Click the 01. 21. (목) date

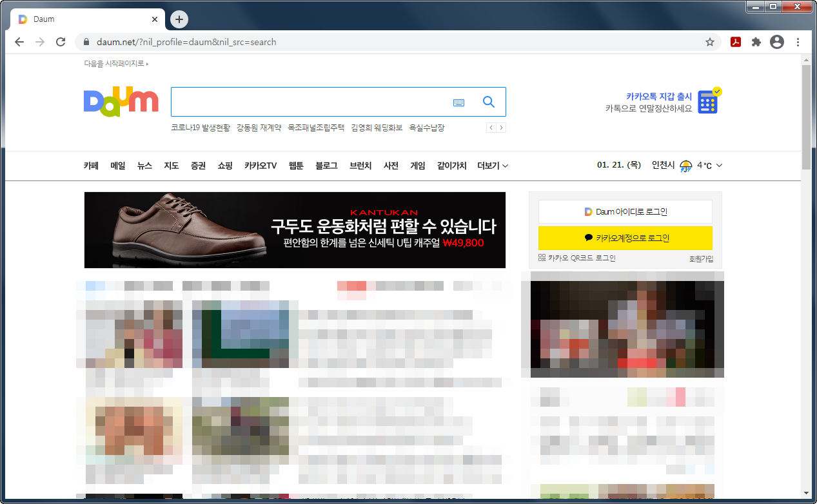[619, 166]
